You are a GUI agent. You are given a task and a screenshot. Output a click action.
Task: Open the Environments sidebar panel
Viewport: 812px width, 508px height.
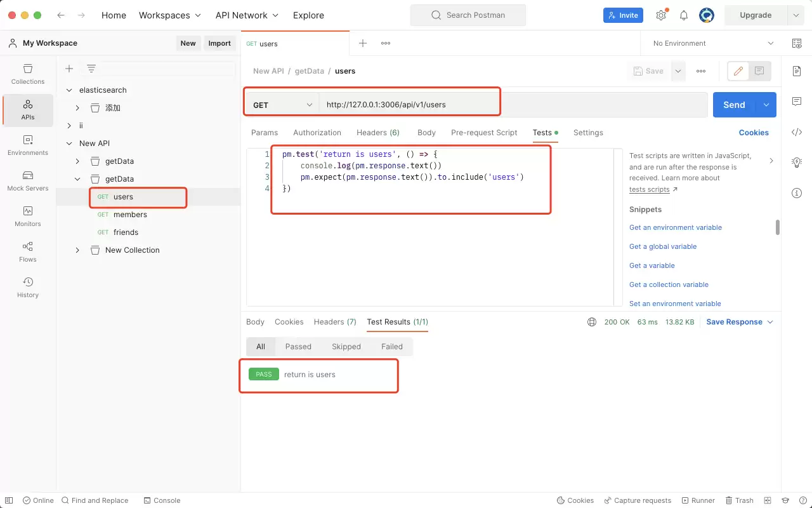point(28,145)
